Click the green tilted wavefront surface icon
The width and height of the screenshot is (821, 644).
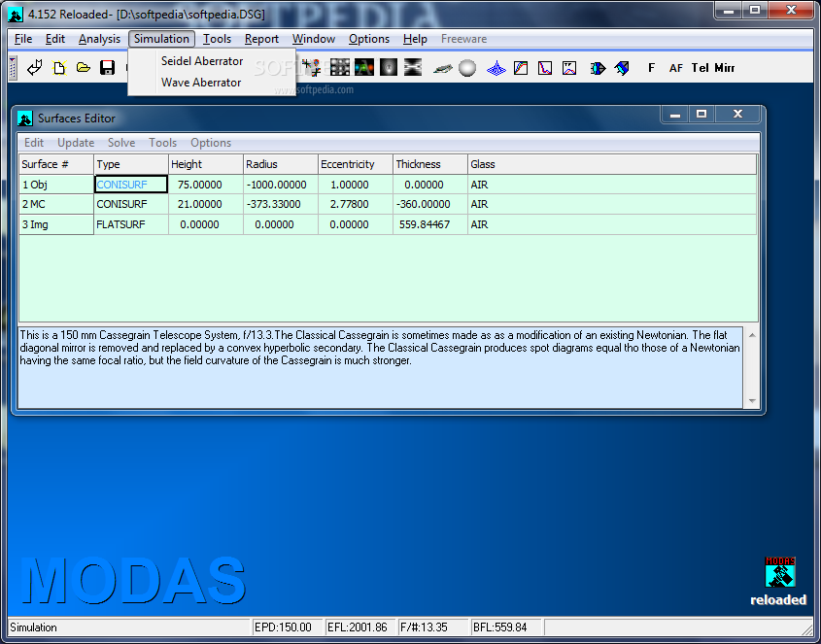coord(442,68)
